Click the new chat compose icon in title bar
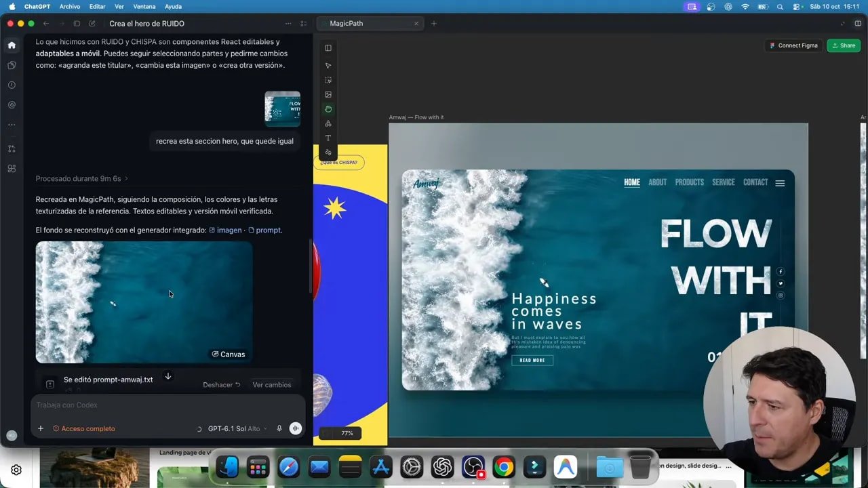 92,24
